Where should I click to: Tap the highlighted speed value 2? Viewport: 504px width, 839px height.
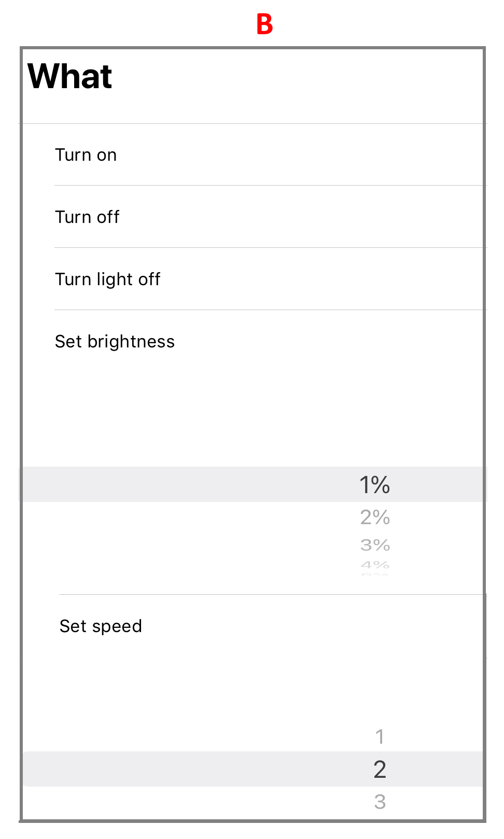[x=380, y=769]
